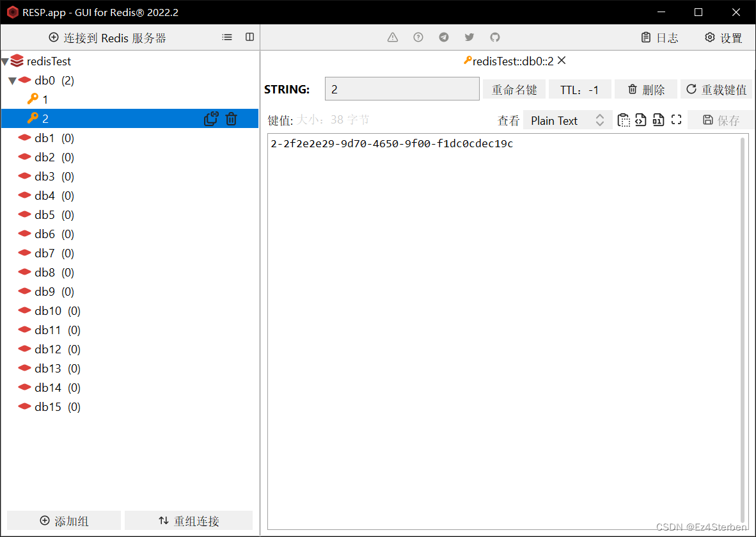The image size is (756, 537).
Task: Open database db4
Action: coord(130,195)
